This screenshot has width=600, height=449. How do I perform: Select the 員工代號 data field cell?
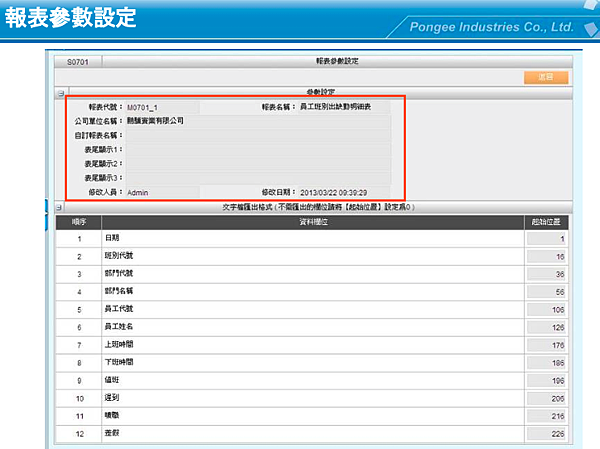point(313,310)
